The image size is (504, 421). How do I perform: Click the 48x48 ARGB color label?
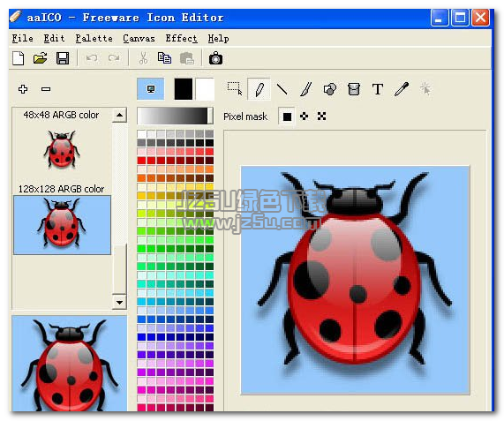(61, 115)
